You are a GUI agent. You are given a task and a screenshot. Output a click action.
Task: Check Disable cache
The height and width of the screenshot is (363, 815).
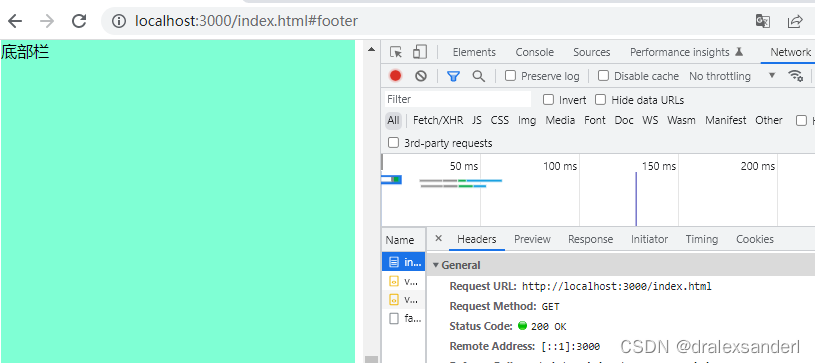(603, 76)
